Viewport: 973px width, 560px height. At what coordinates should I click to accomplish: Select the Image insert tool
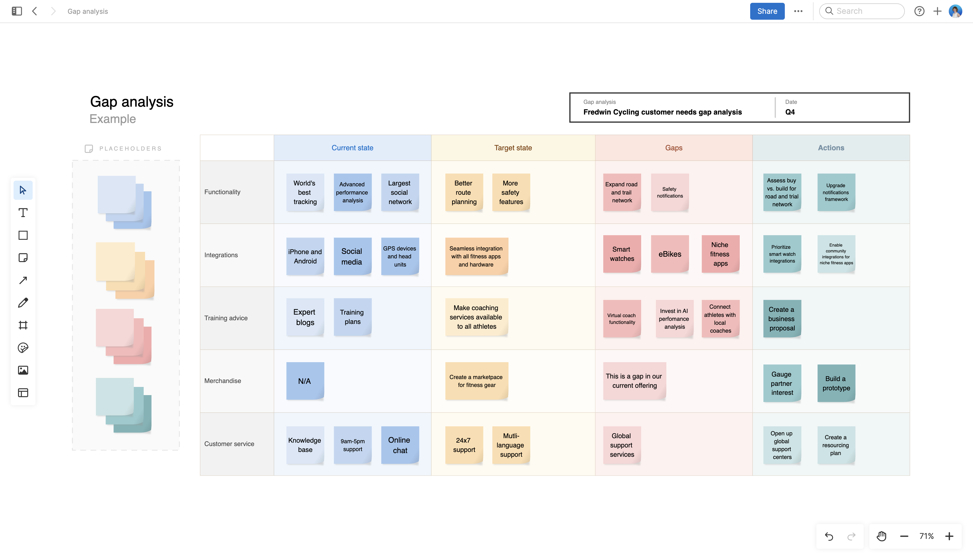tap(23, 370)
